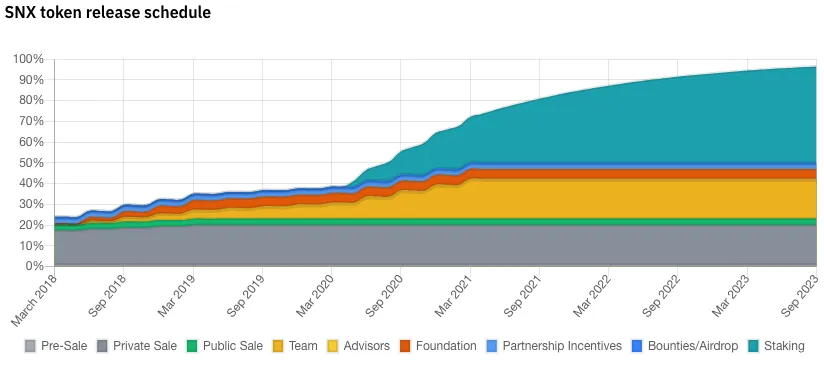
Task: Click the green Public Sale legend swatch
Action: [x=192, y=346]
